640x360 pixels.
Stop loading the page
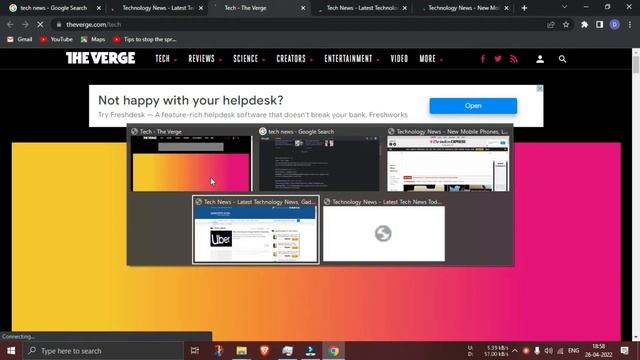pyautogui.click(x=40, y=24)
